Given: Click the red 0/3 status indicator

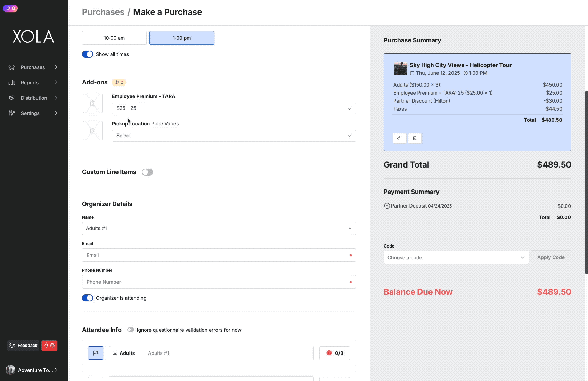Looking at the screenshot, I should point(335,353).
